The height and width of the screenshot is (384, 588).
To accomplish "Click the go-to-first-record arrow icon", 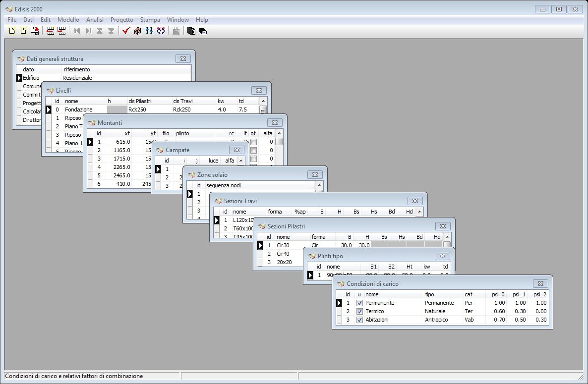I will click(77, 31).
